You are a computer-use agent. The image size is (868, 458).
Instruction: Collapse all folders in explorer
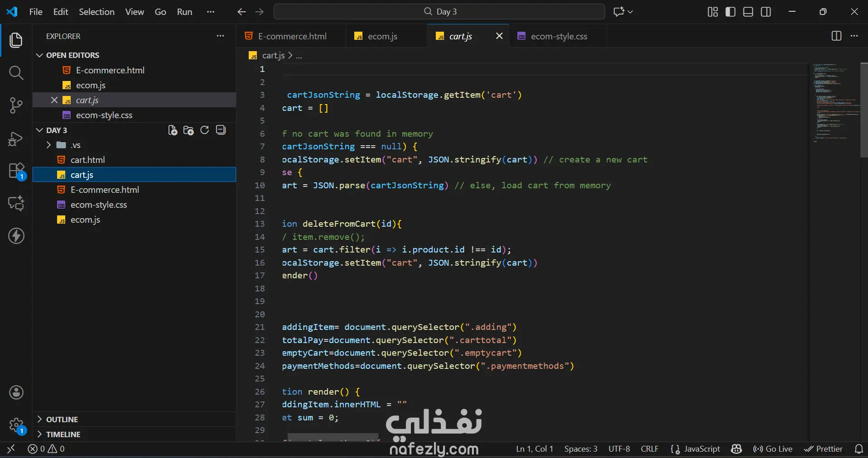click(x=221, y=130)
